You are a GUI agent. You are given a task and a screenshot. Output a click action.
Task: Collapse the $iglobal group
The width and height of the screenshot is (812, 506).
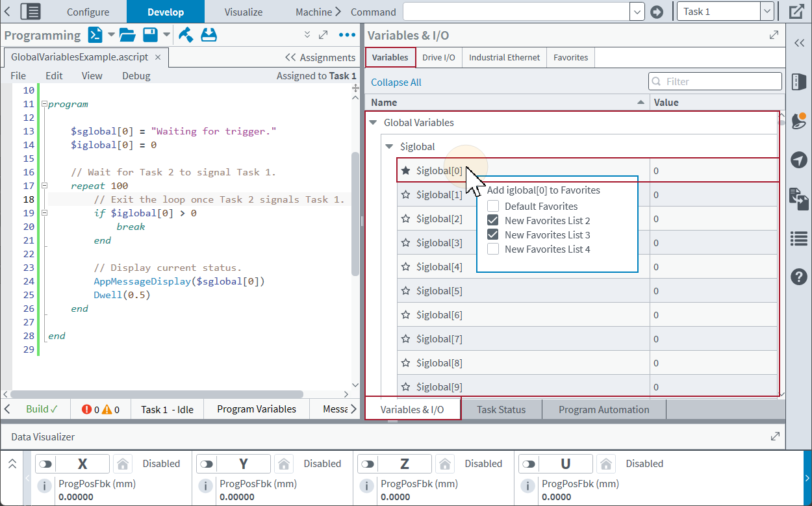[389, 147]
